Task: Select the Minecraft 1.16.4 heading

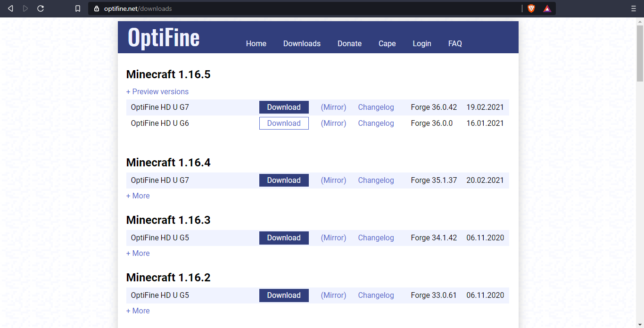Action: coord(168,163)
